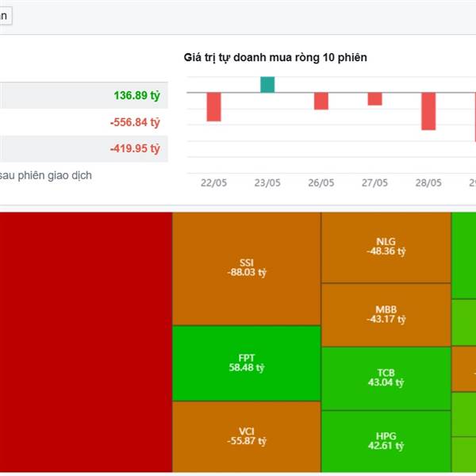
Task: Click the 'sau phiên giao dịch' note text
Action: pyautogui.click(x=45, y=175)
